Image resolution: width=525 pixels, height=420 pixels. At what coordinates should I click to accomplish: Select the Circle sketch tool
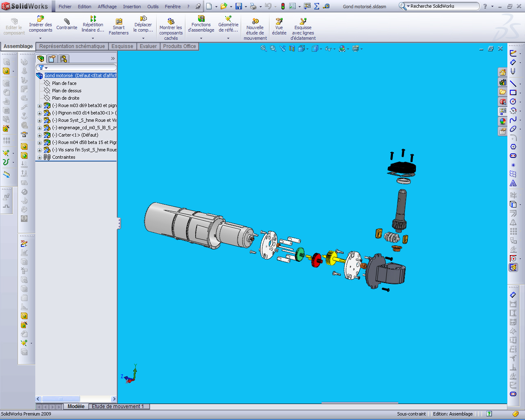(x=513, y=102)
